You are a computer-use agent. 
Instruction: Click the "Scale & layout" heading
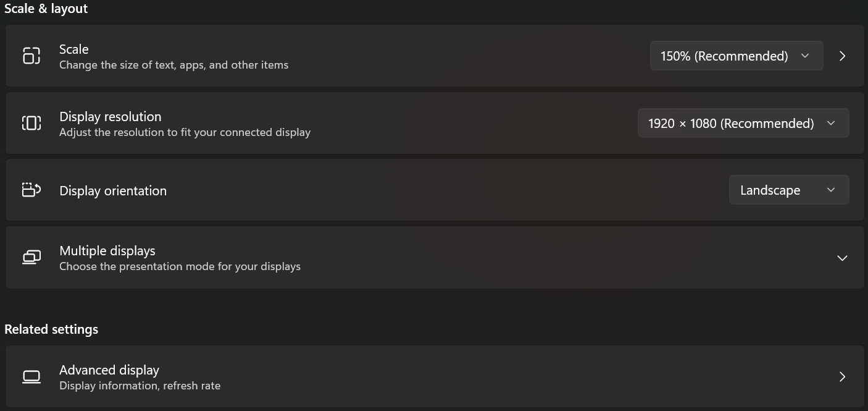46,8
